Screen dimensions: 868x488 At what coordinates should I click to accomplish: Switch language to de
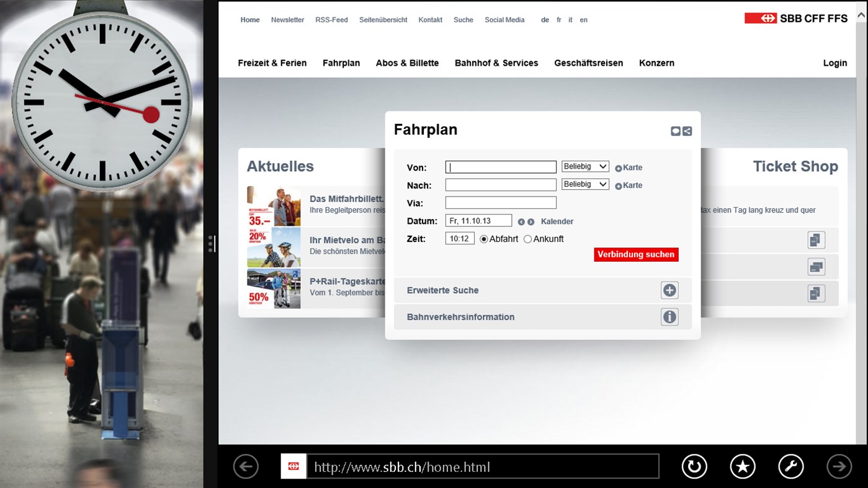point(545,20)
